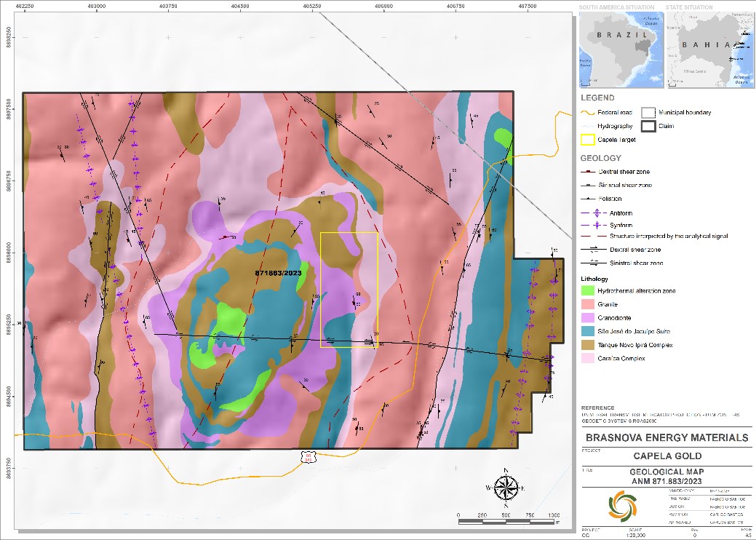The height and width of the screenshot is (540, 756).
Task: Click the 'Synform' legend label
Action: pyautogui.click(x=621, y=225)
